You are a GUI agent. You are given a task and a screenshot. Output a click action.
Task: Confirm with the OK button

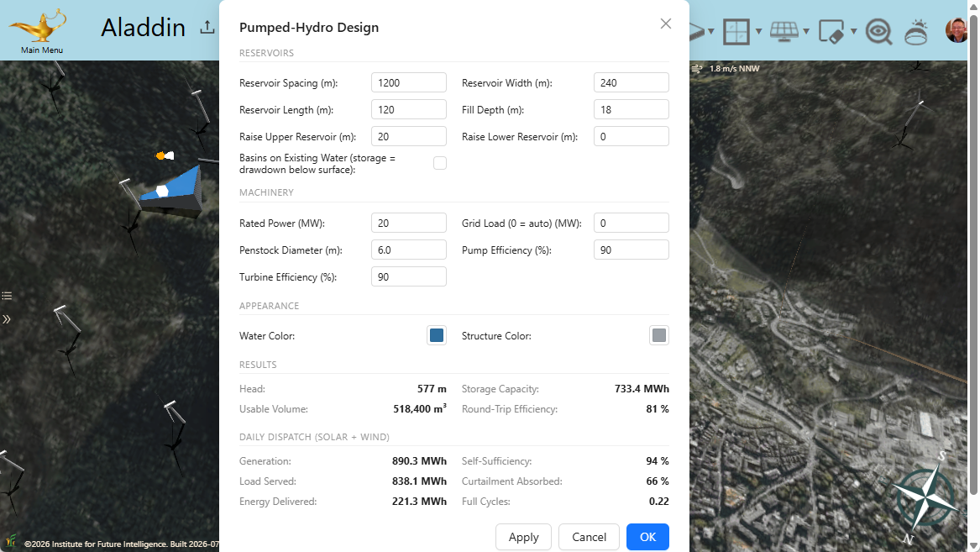click(x=647, y=537)
